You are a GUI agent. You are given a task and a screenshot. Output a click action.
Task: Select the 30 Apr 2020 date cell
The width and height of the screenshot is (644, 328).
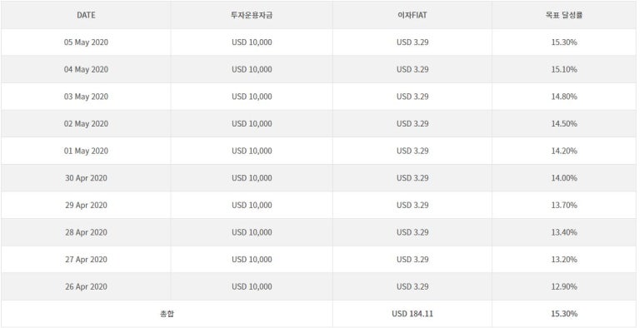point(86,178)
